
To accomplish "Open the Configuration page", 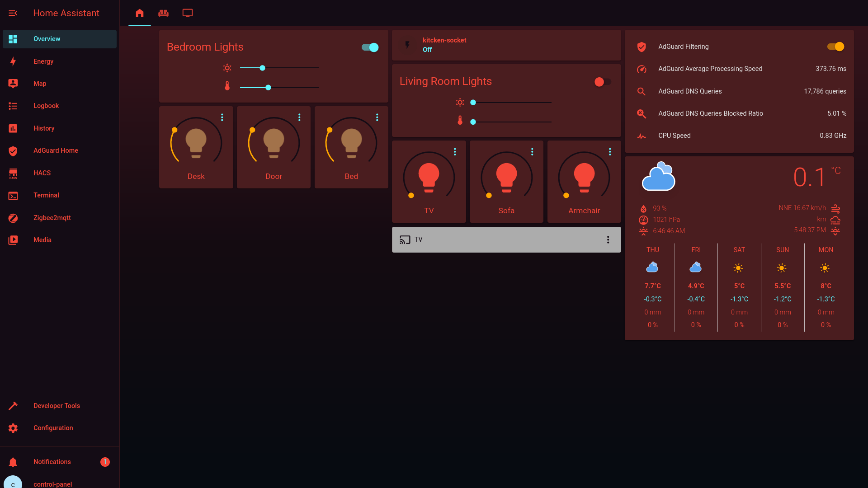I will coord(53,427).
